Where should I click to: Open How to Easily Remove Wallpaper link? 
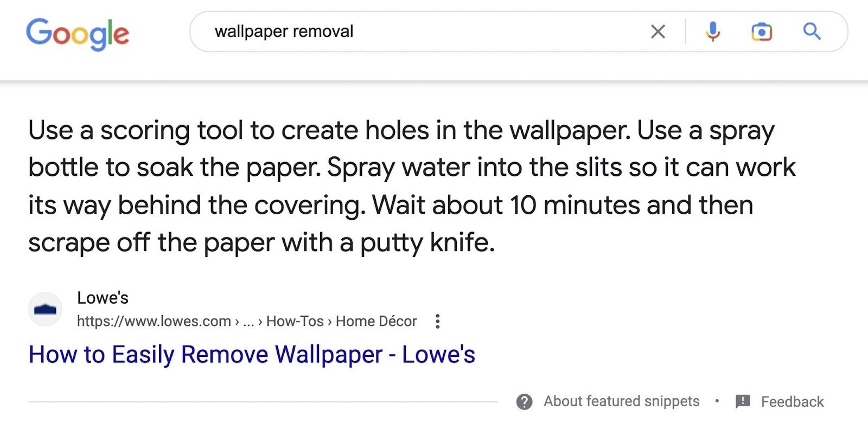pyautogui.click(x=252, y=355)
